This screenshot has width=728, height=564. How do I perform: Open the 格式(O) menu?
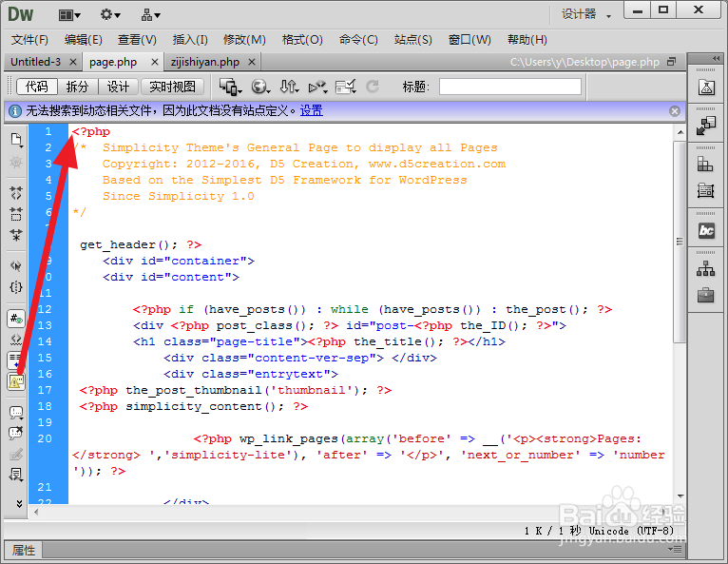click(x=302, y=40)
